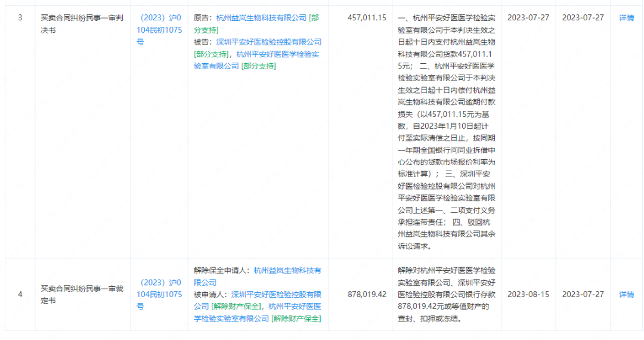This screenshot has height=340, width=644.
Task: Open 深圳平安好医检验控股 link after 被告
Action: point(269,42)
